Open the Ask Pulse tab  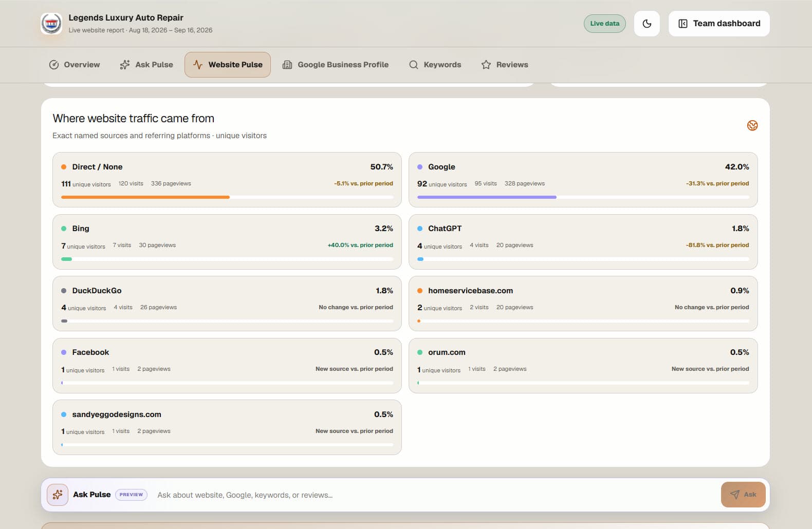146,65
